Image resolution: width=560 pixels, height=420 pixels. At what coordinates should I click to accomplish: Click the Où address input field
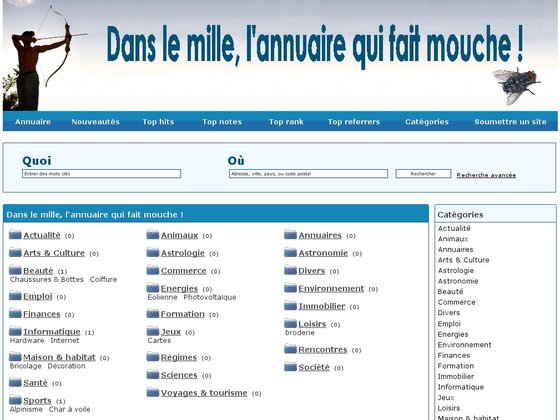coord(308,174)
